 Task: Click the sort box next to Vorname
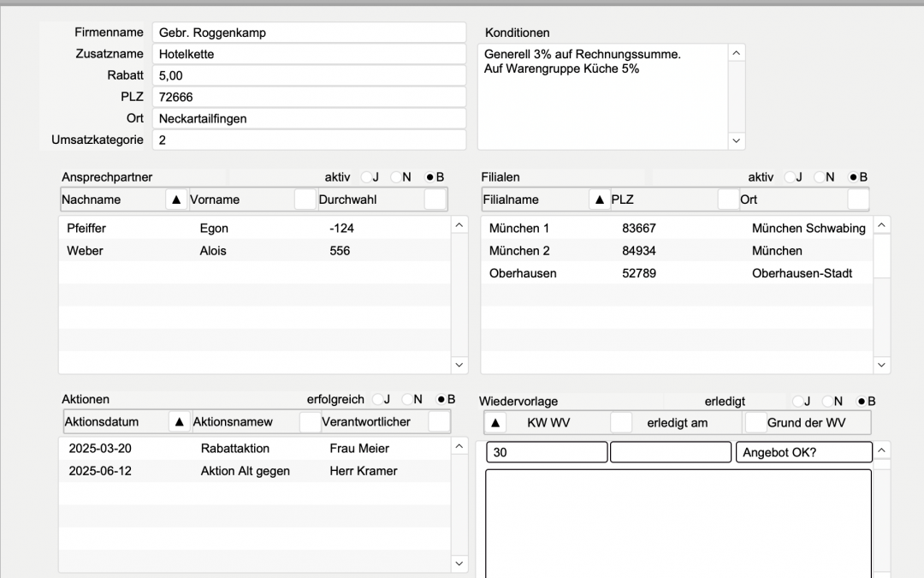(305, 200)
